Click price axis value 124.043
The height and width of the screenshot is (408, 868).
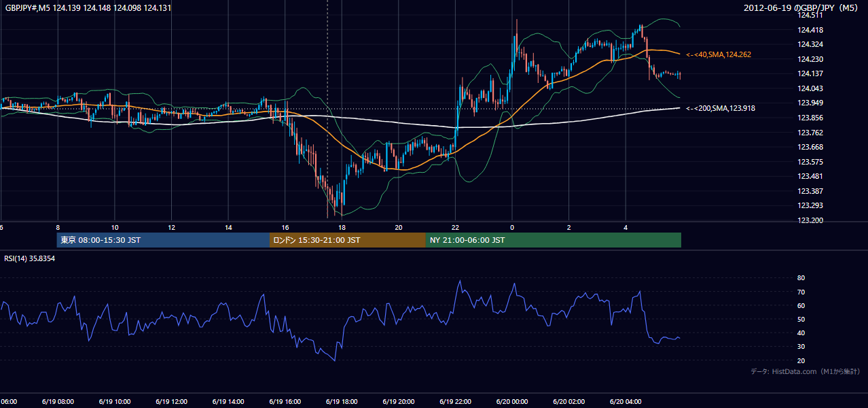tap(810, 88)
